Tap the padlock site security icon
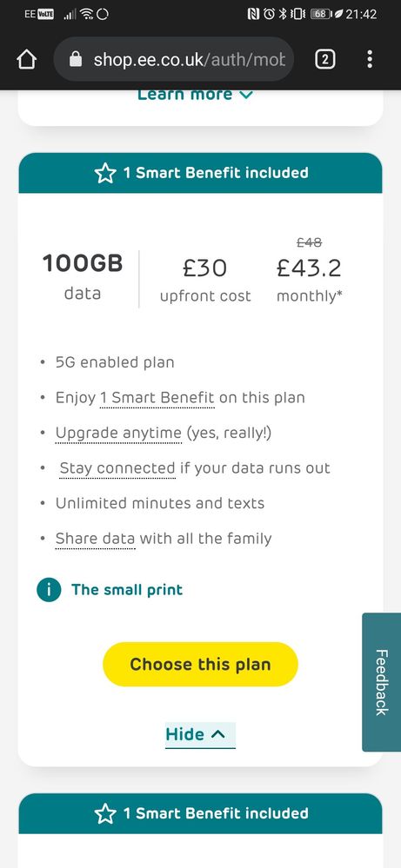Viewport: 401px width, 868px height. (76, 59)
